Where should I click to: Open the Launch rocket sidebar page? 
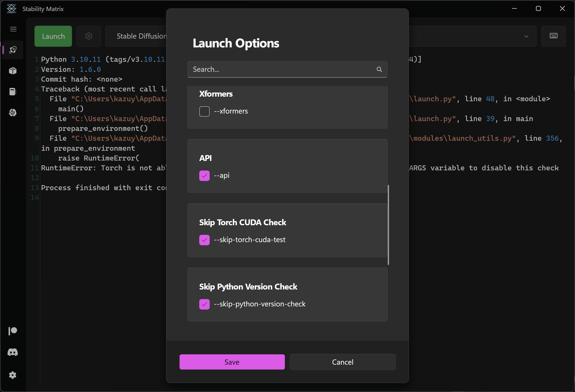click(x=13, y=50)
